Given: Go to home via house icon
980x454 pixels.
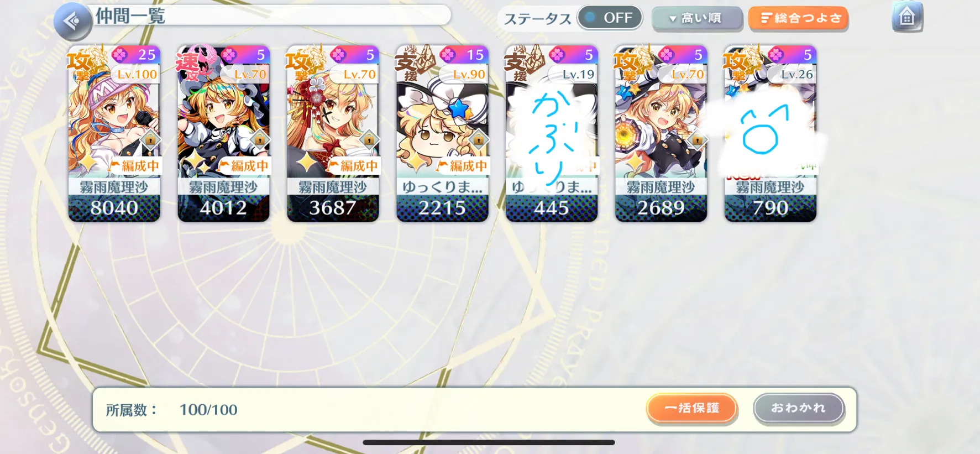Looking at the screenshot, I should [907, 17].
